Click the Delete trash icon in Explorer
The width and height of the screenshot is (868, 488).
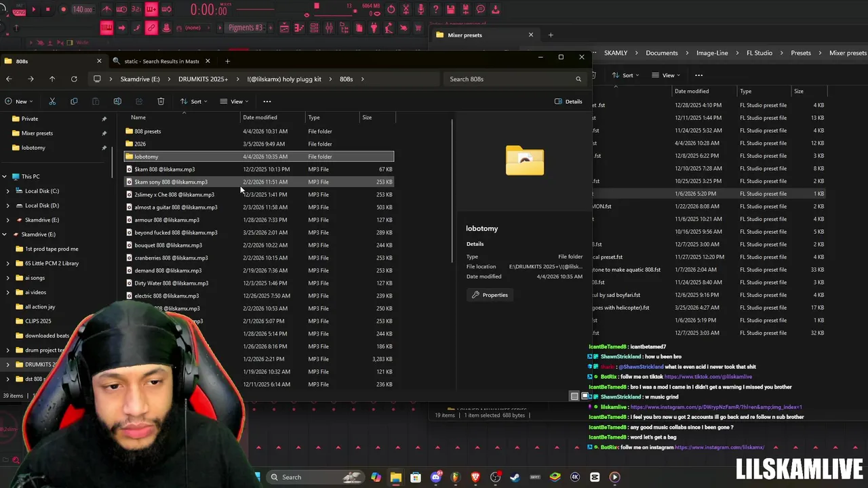[161, 102]
